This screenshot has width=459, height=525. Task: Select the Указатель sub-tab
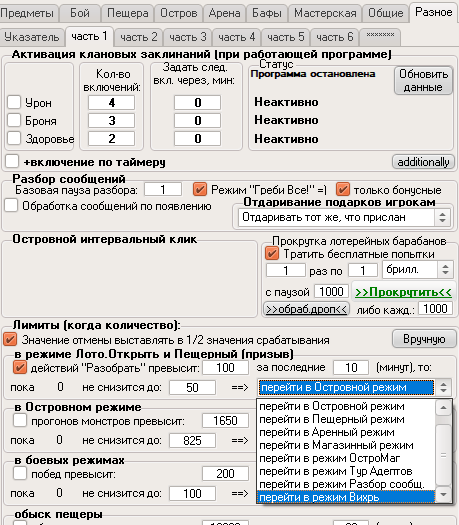[x=32, y=37]
